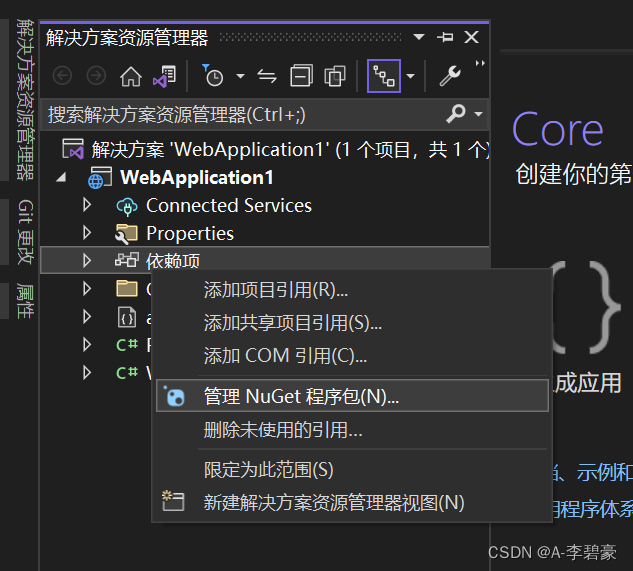Click the Back navigation arrow in Solution Explorer
This screenshot has width=633, height=571.
(x=62, y=76)
